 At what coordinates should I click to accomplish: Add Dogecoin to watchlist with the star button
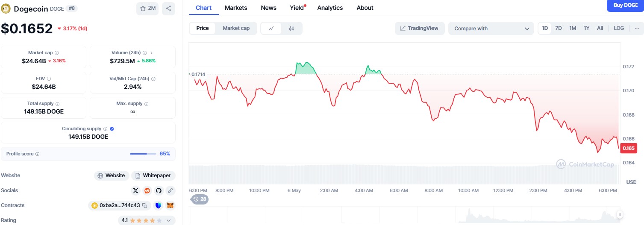click(x=147, y=9)
